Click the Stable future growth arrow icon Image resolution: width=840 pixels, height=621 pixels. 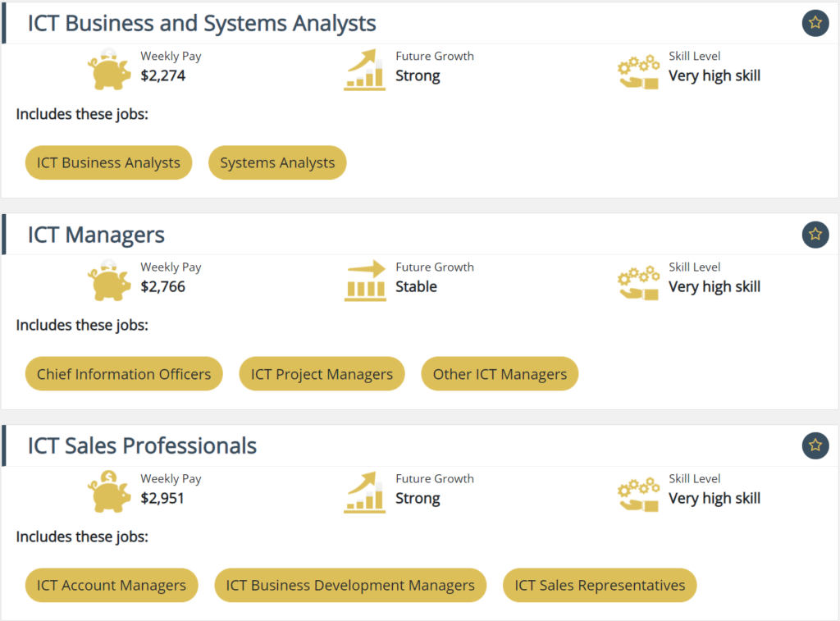[x=365, y=281]
